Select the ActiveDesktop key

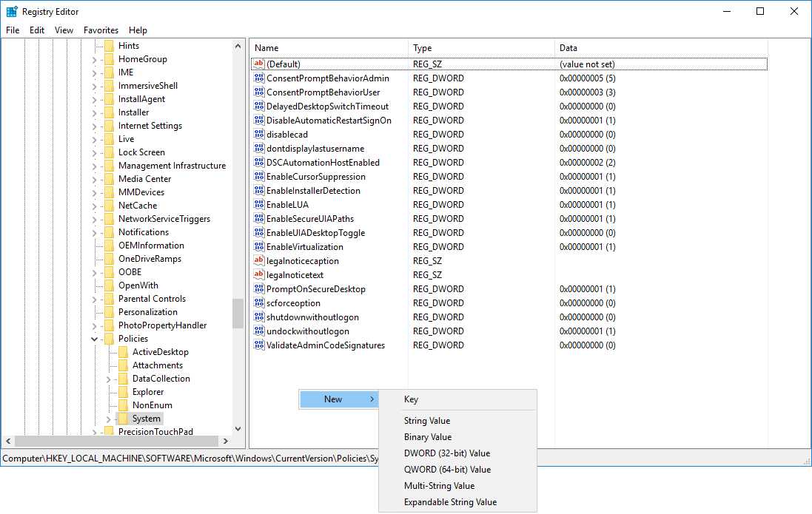click(160, 352)
